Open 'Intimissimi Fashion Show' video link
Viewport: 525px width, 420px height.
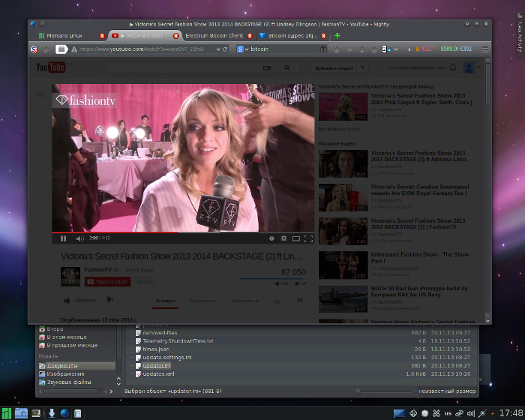(420, 257)
